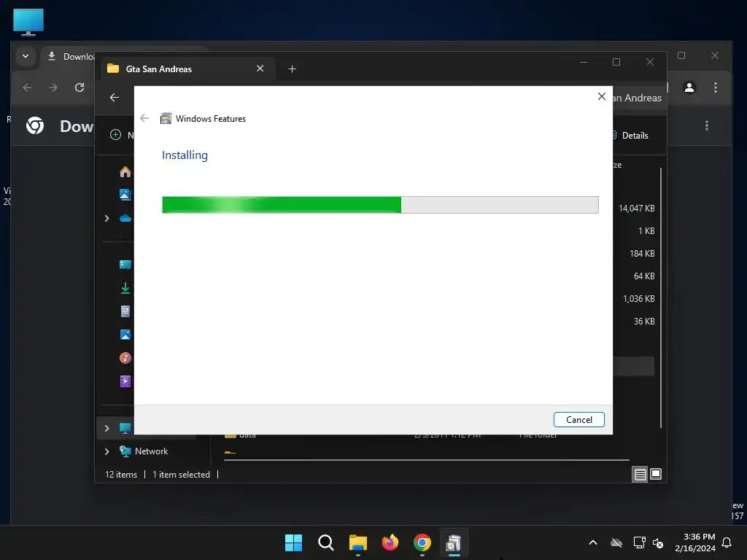This screenshot has width=747, height=560.
Task: Click the 1,036 KB size cell
Action: point(639,298)
